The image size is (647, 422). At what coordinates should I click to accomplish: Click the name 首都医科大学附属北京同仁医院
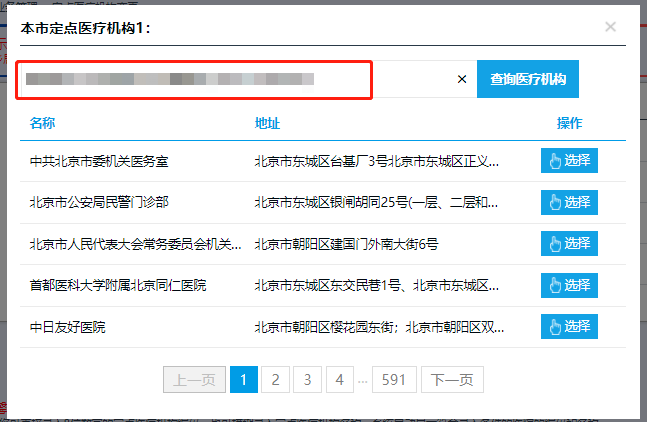(x=118, y=285)
